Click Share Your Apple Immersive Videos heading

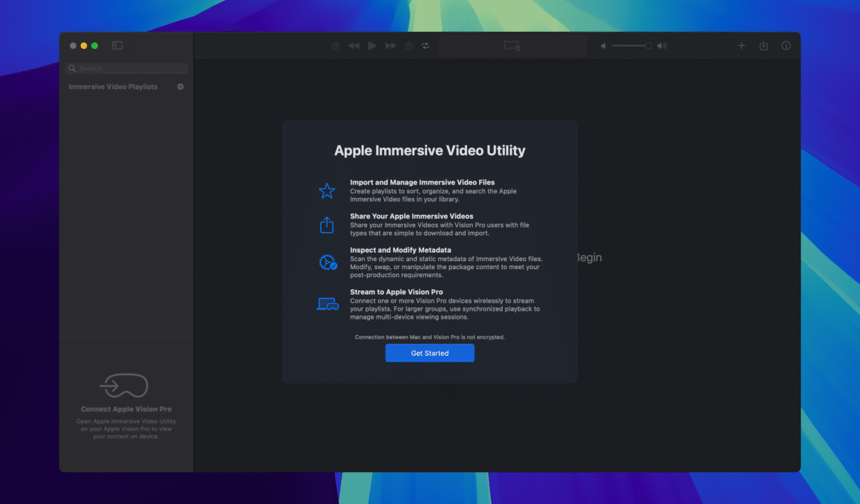point(411,216)
